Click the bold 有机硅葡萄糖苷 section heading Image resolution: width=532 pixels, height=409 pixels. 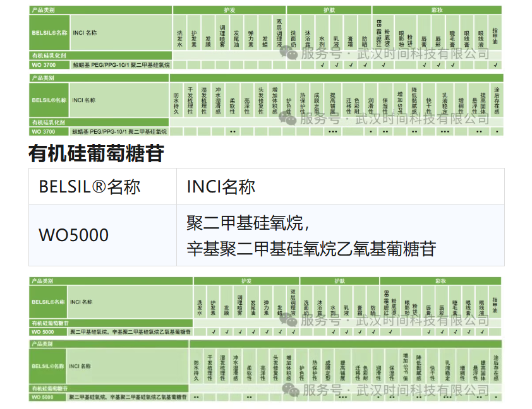[x=96, y=153]
